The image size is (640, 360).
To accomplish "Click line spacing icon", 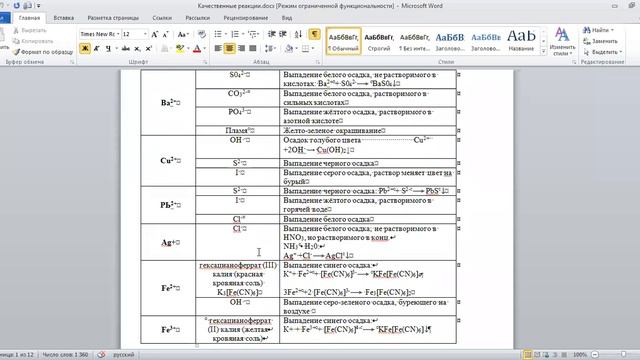I will pos(269,49).
